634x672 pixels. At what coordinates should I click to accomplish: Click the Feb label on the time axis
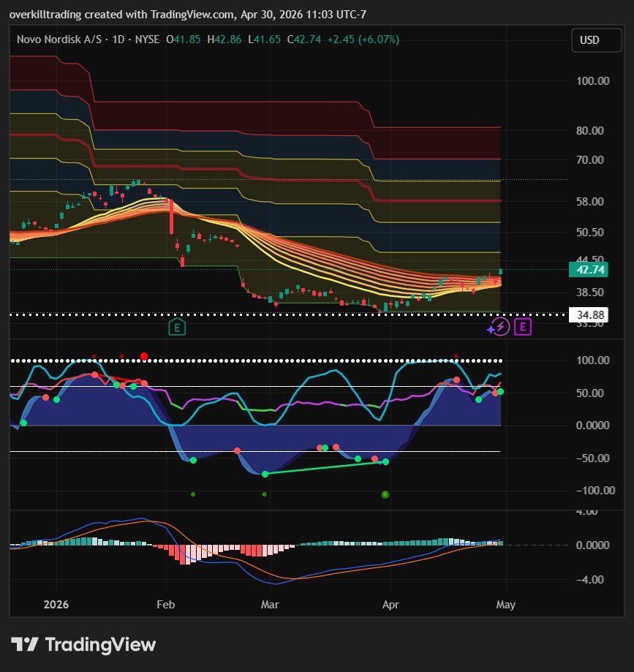coord(166,605)
